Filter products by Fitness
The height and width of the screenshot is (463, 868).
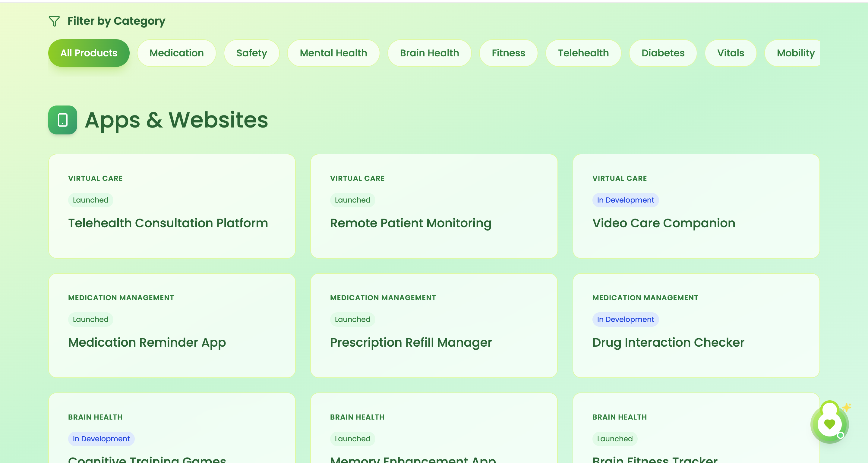pyautogui.click(x=508, y=53)
